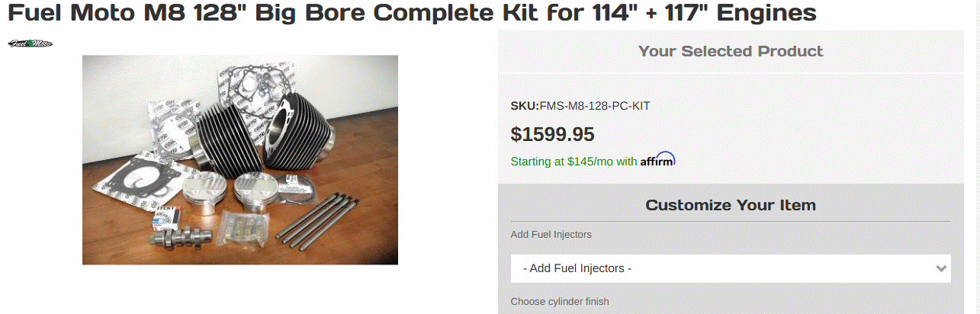Click the Starting at $145/mo financing link
This screenshot has height=314, width=980.
pyautogui.click(x=574, y=162)
